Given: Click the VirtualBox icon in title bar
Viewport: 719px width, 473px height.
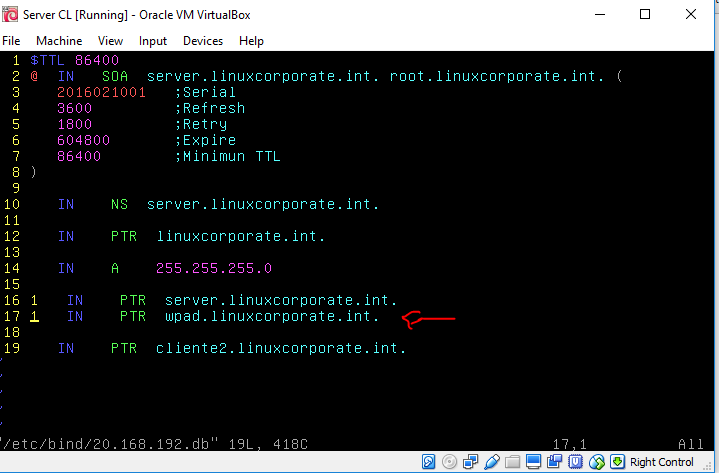Looking at the screenshot, I should tap(10, 14).
